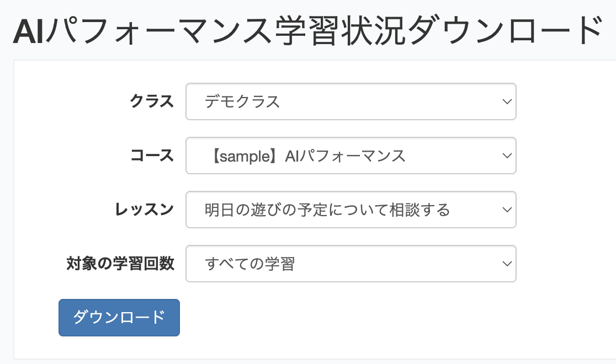Click the chevron on the レッスン selector

click(x=506, y=210)
